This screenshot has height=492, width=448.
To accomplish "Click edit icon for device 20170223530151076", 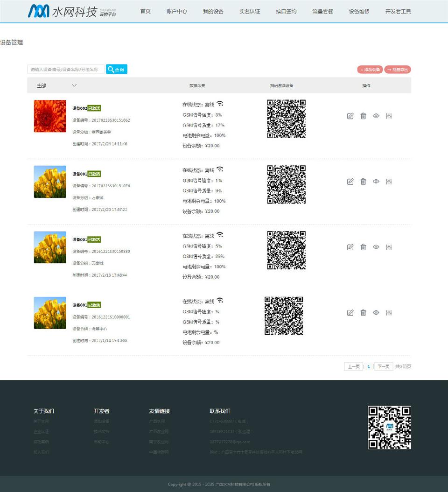I will (x=350, y=182).
